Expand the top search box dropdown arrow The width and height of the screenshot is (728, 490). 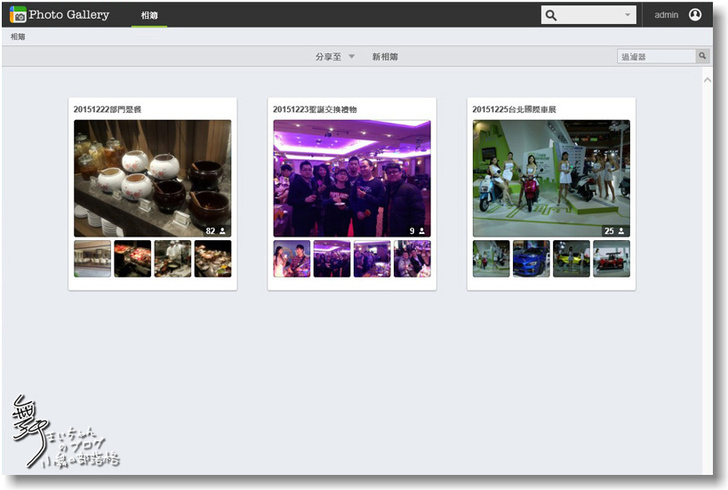(x=627, y=15)
